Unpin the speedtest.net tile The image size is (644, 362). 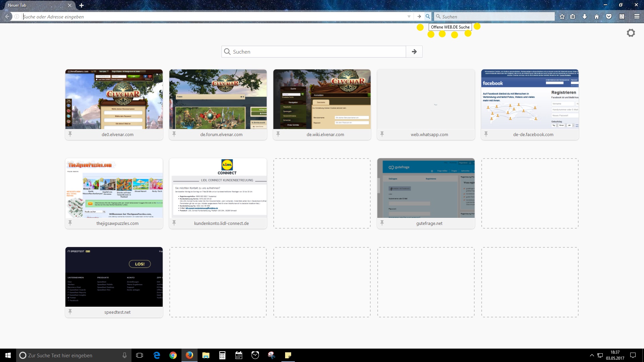[x=70, y=312]
